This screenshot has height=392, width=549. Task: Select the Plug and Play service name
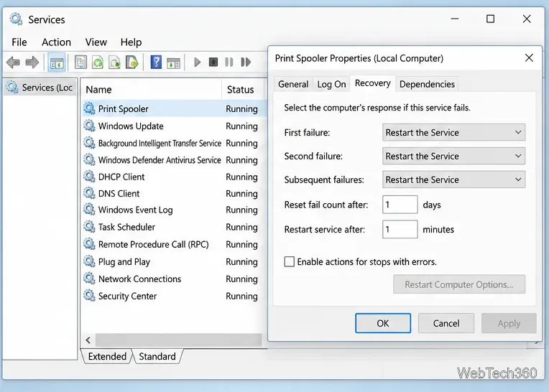[124, 262]
